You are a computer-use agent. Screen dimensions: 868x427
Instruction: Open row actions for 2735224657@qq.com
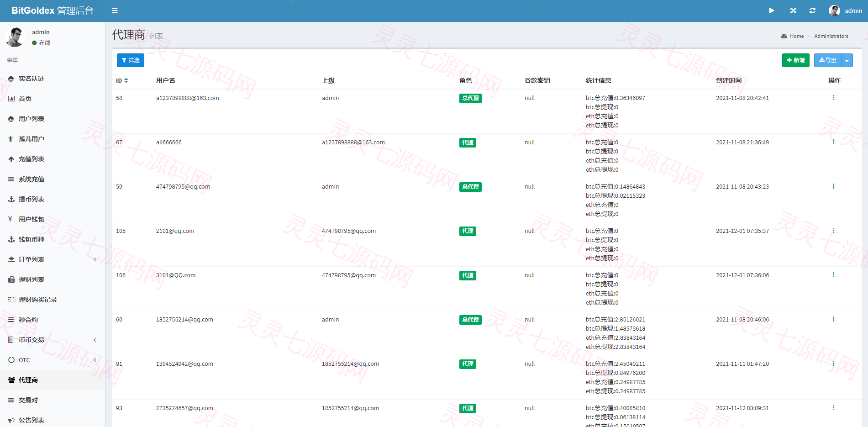pyautogui.click(x=833, y=408)
